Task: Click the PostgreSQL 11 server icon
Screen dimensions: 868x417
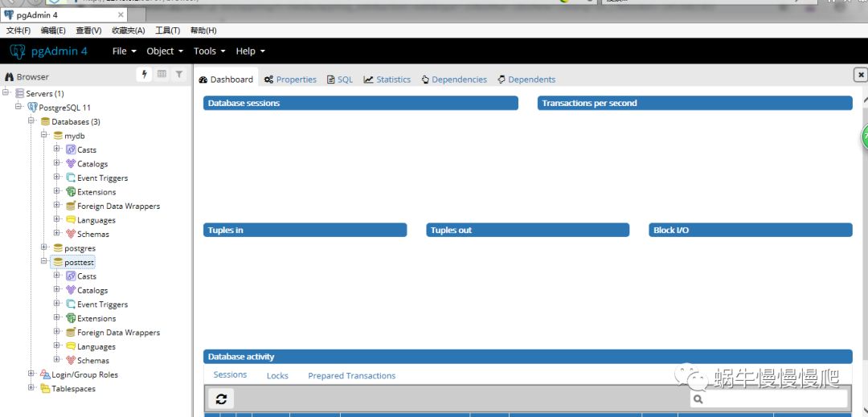Action: pos(32,108)
